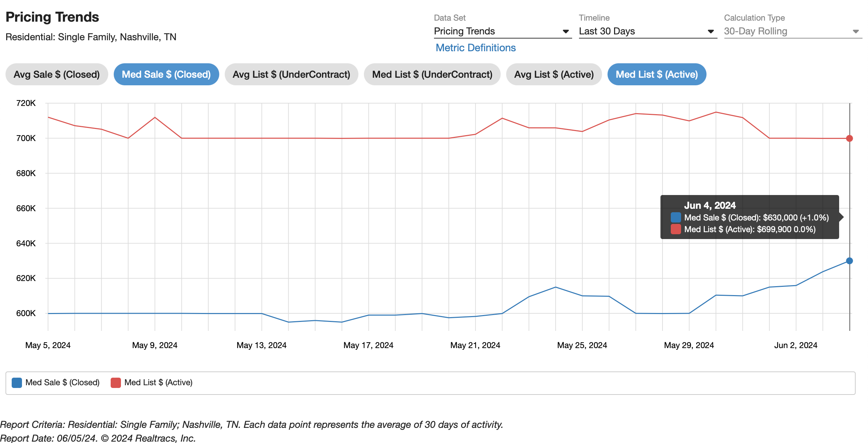Select the blue Jun 4 data point
Screen dimensions: 868x443
(x=849, y=261)
